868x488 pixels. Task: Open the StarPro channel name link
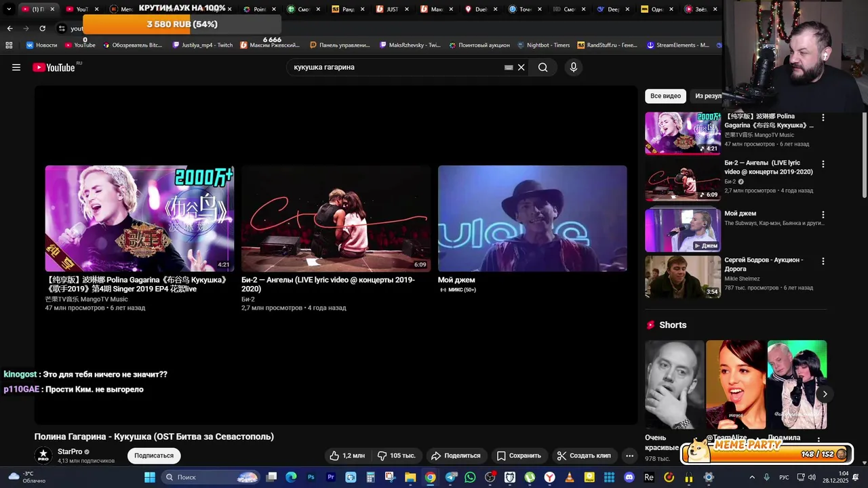(70, 451)
